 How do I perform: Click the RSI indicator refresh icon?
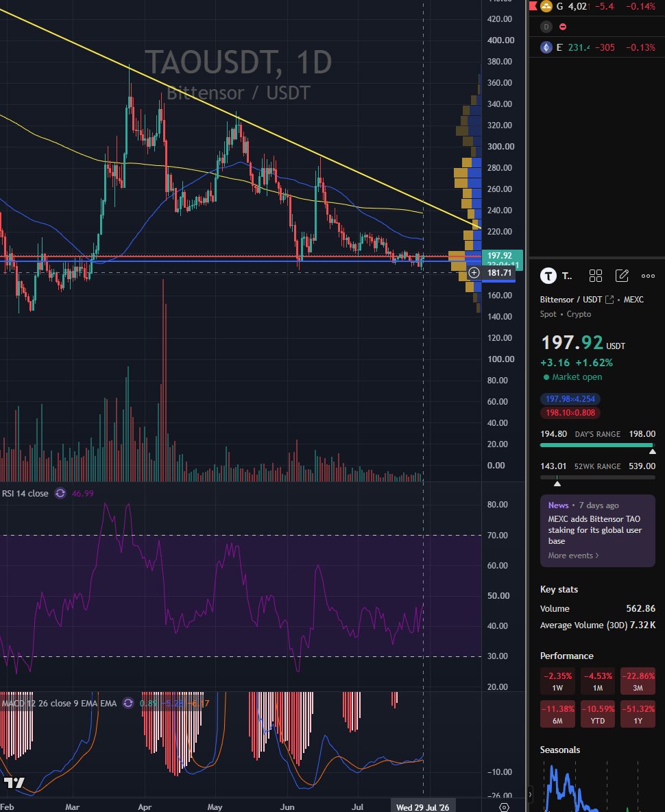(60, 494)
